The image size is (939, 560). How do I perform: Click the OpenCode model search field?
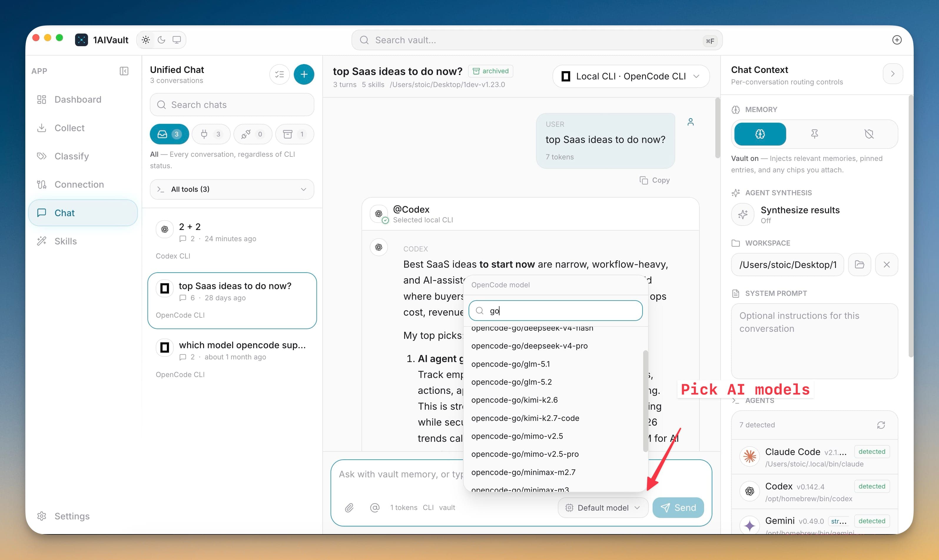pos(555,311)
